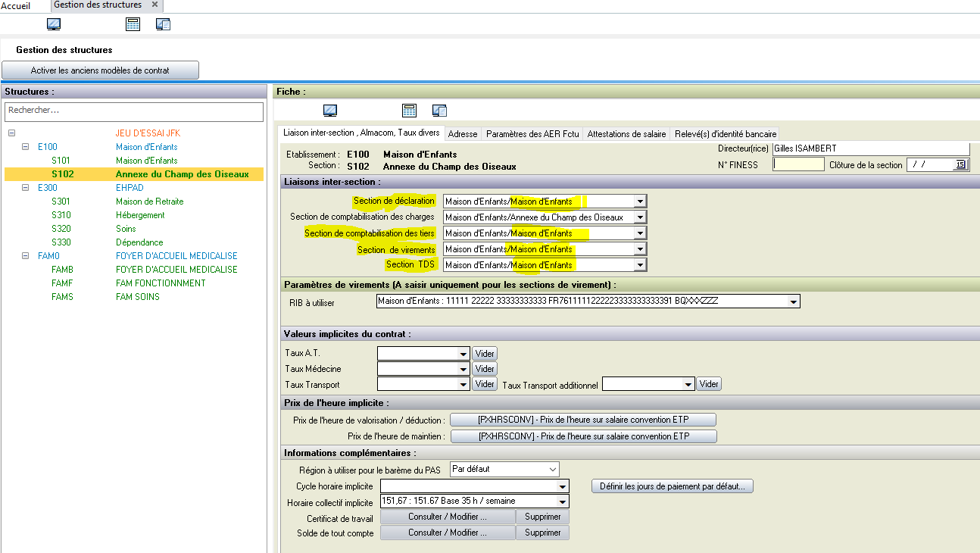Click the monitor icon in the Fiche panel

(x=330, y=111)
